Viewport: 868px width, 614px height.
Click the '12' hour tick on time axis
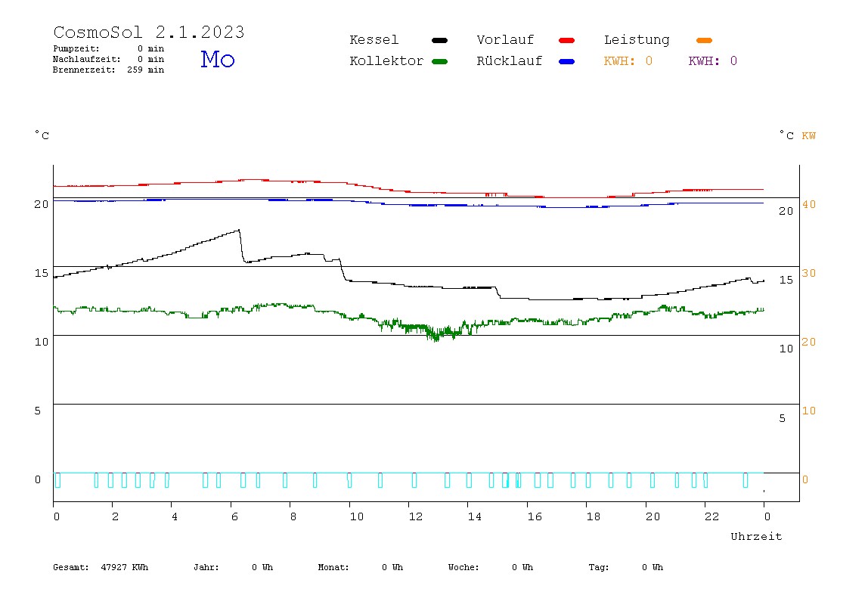415,516
